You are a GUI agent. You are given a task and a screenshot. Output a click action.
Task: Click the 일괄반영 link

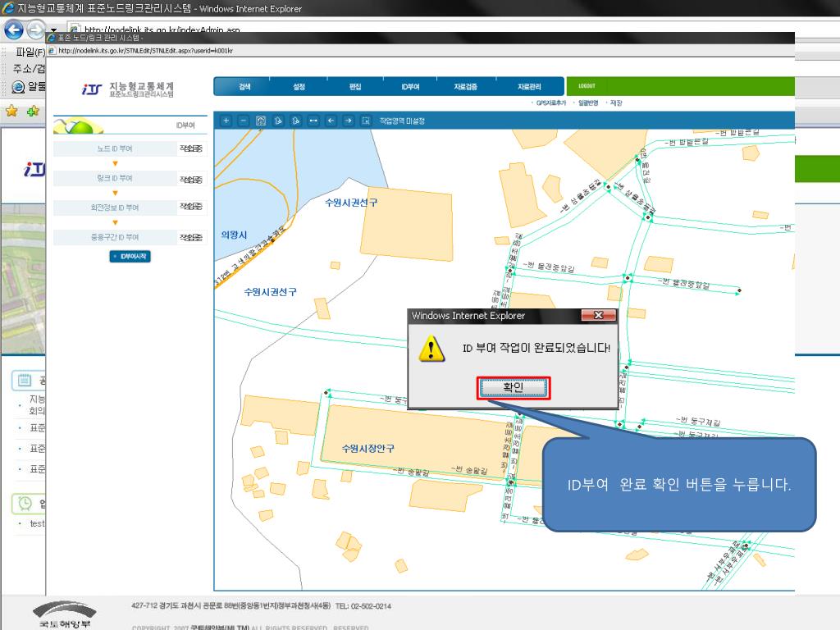tap(588, 103)
